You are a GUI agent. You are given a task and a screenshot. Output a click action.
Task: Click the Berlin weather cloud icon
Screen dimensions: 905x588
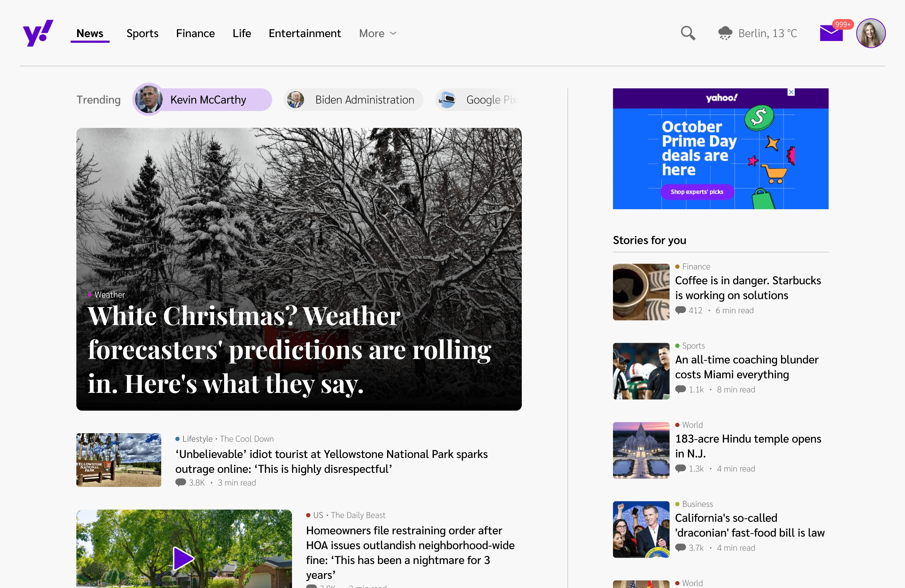click(725, 33)
